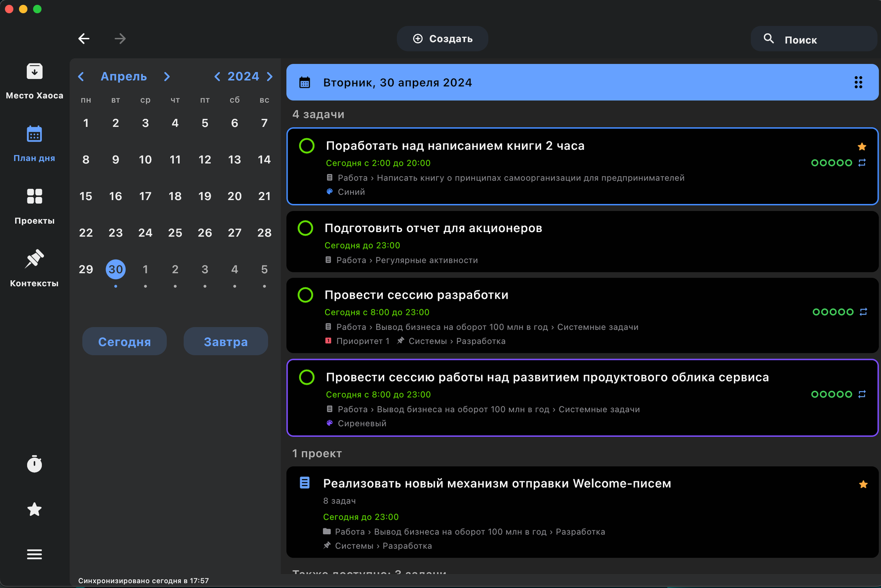
Task: Check off 'Провести сессию разработки' task circle
Action: point(305,295)
